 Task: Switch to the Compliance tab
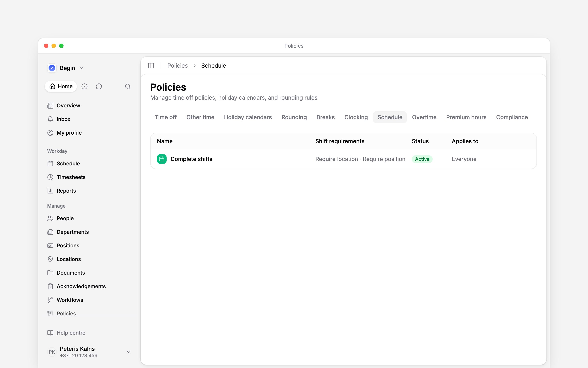(512, 117)
